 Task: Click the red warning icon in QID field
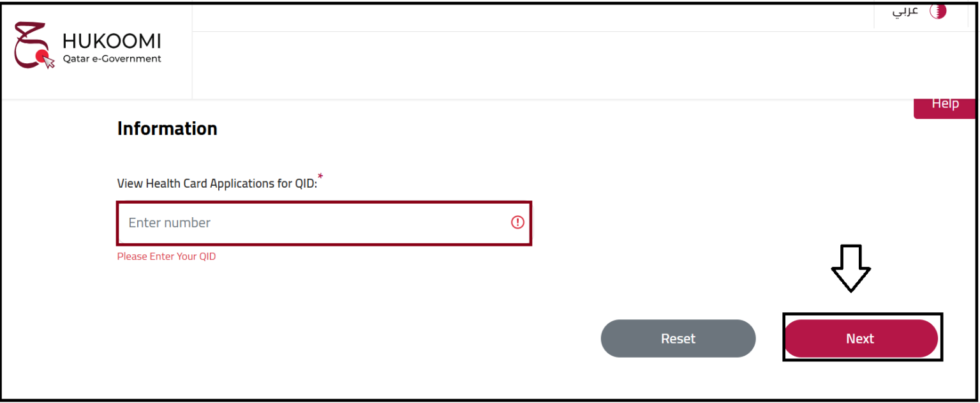point(517,222)
